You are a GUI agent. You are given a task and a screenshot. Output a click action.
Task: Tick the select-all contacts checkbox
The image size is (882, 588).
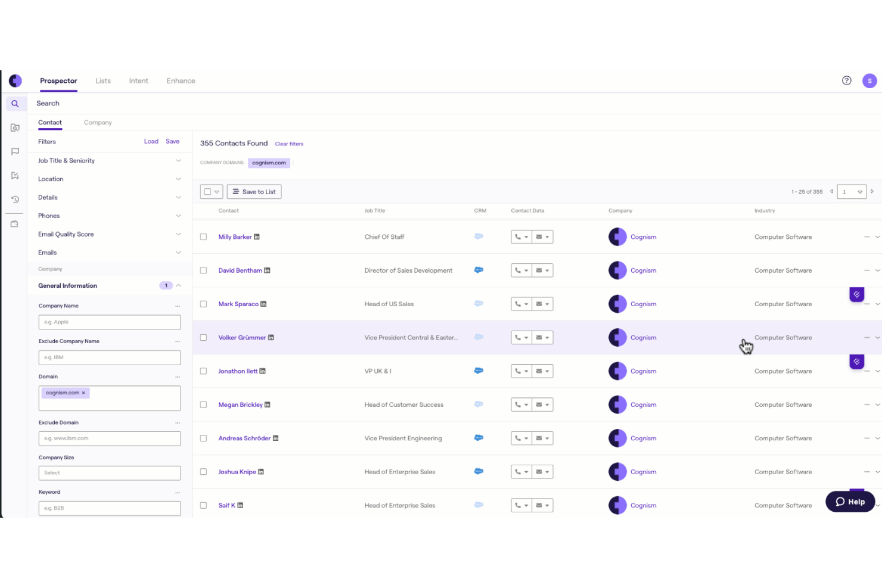click(x=207, y=192)
